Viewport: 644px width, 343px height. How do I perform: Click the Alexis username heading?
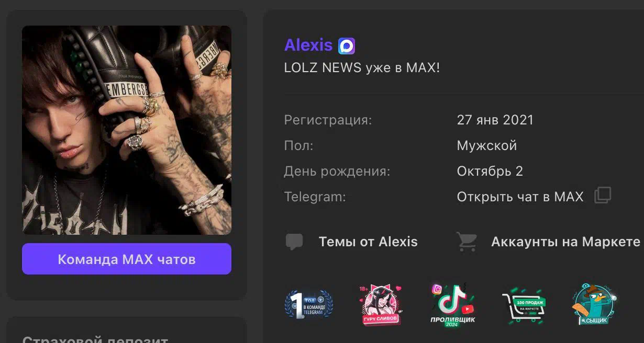[x=308, y=45]
